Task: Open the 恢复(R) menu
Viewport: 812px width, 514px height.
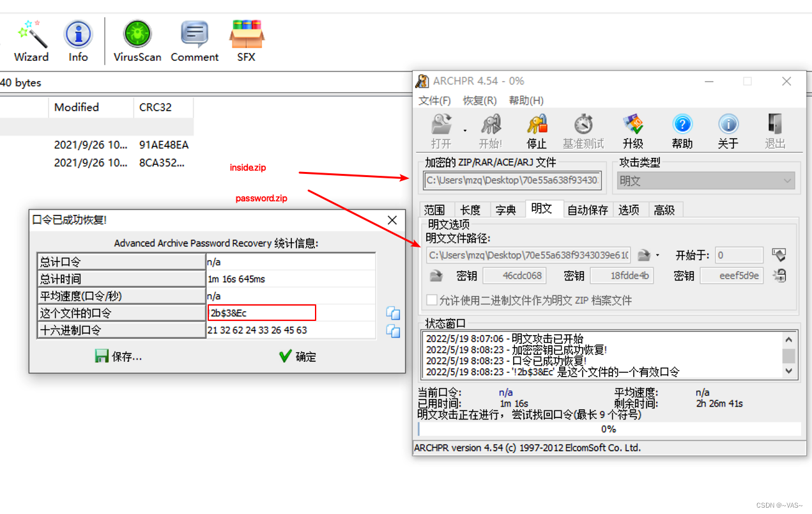Action: pos(480,100)
